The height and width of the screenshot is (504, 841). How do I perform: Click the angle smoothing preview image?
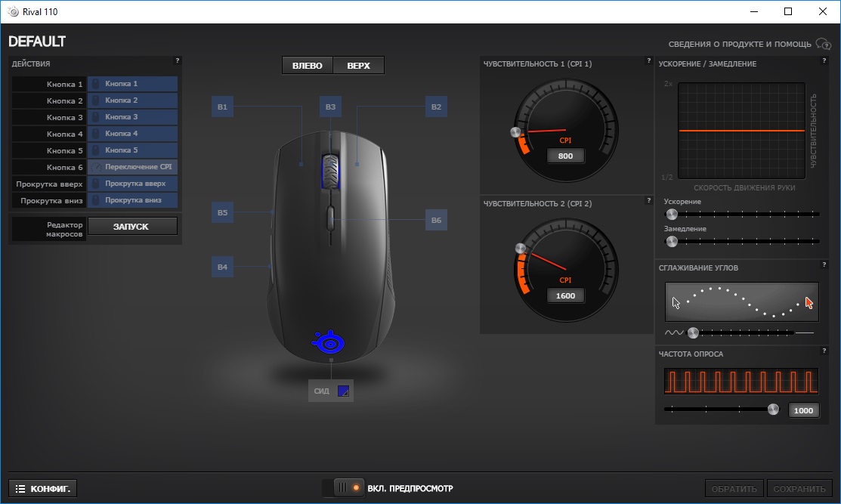click(x=742, y=301)
